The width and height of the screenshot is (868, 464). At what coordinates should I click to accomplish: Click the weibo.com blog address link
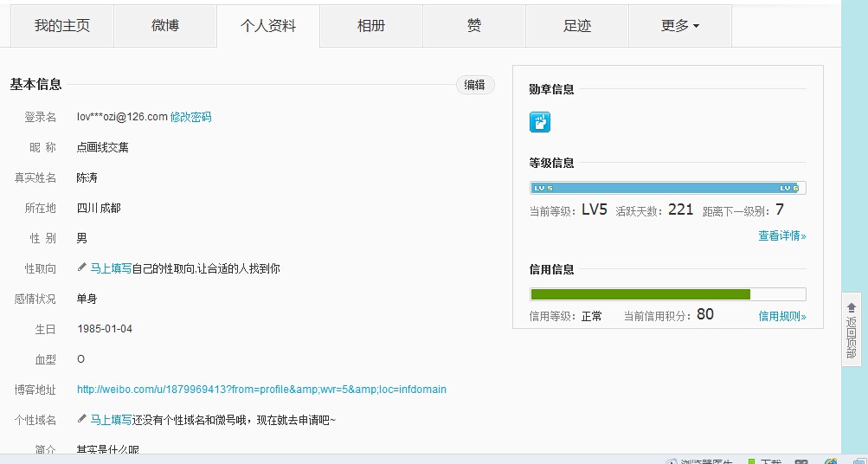point(261,390)
